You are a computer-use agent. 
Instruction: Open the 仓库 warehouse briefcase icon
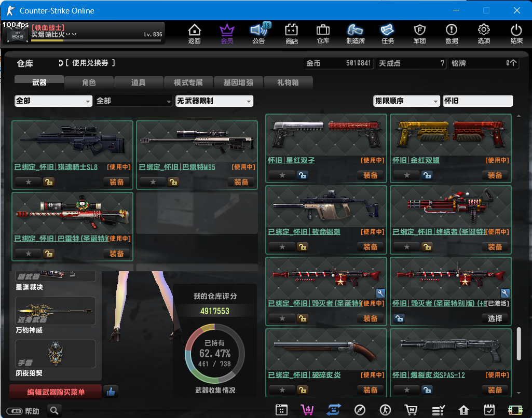click(x=323, y=34)
